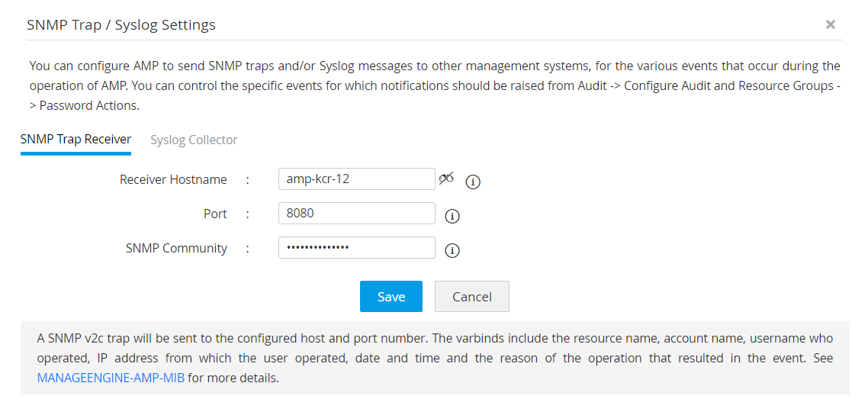Open the MANAGEENGINE-AMP-MIB link
The width and height of the screenshot is (868, 412).
click(x=111, y=378)
